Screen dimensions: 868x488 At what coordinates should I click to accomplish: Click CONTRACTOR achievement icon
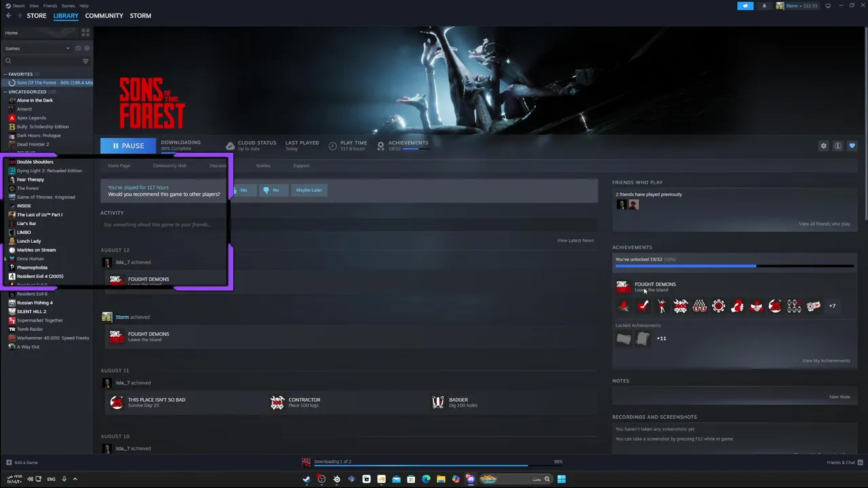[277, 403]
